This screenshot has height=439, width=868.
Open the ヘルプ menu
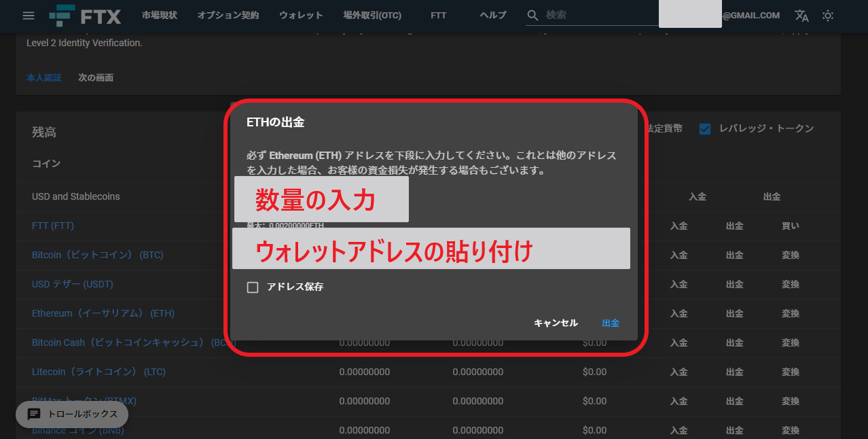[x=493, y=15]
